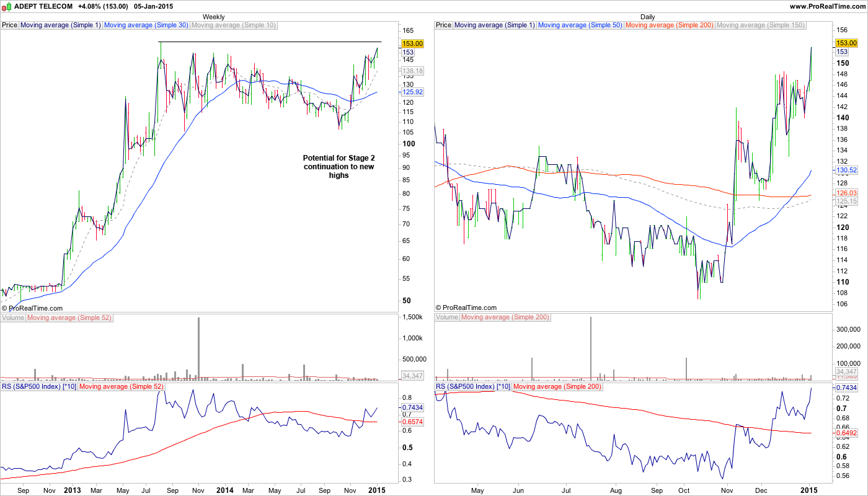Open the Price label in the Daily chart

click(444, 25)
